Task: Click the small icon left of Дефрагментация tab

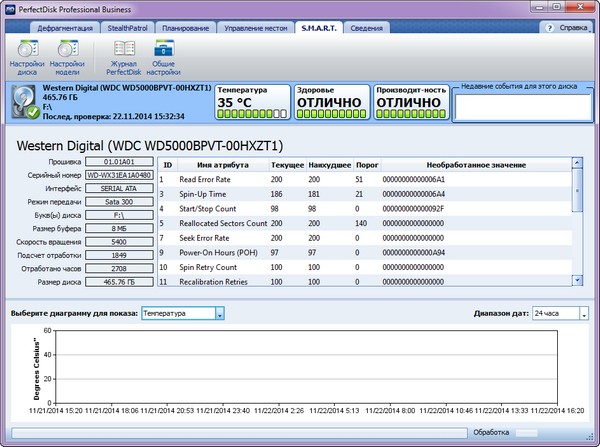Action: (13, 28)
